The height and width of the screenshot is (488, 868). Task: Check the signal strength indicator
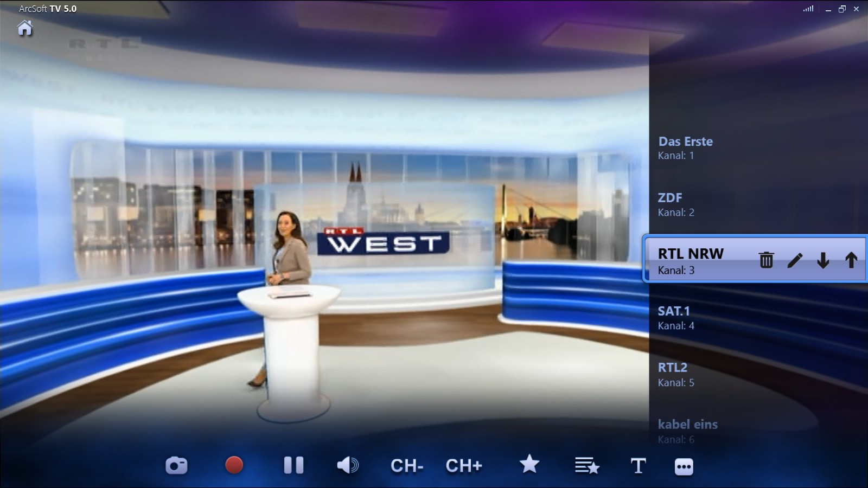coord(808,9)
